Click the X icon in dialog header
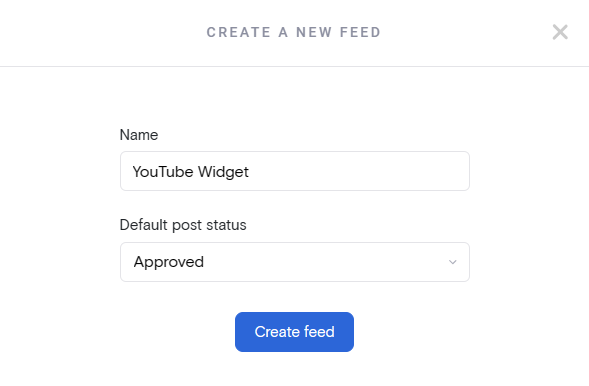 (x=560, y=32)
